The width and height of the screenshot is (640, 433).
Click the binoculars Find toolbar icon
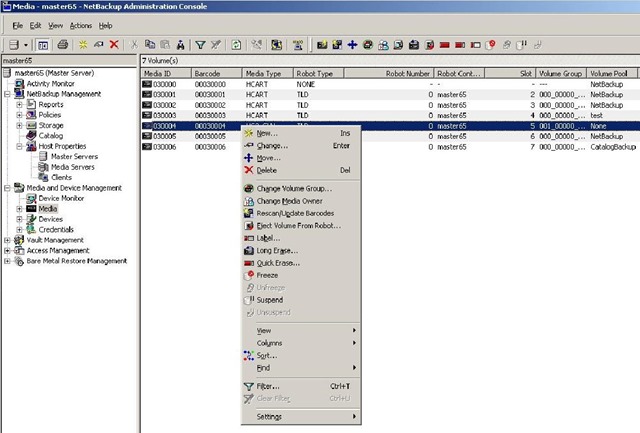pos(180,44)
